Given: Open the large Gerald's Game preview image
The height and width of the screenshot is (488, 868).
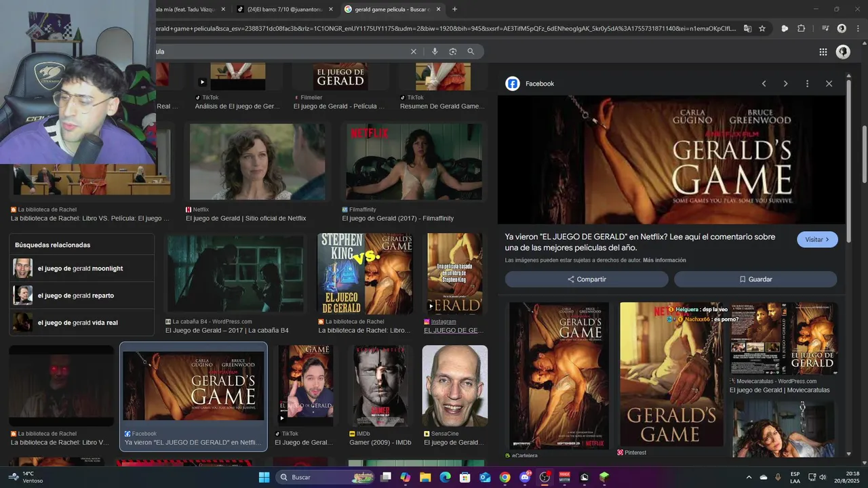Looking at the screenshot, I should (x=671, y=160).
